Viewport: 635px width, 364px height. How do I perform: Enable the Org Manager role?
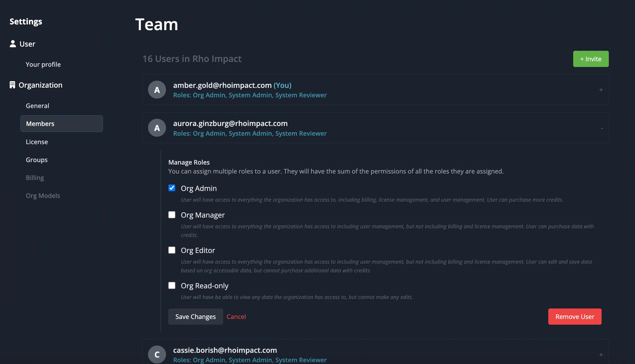[x=172, y=215]
